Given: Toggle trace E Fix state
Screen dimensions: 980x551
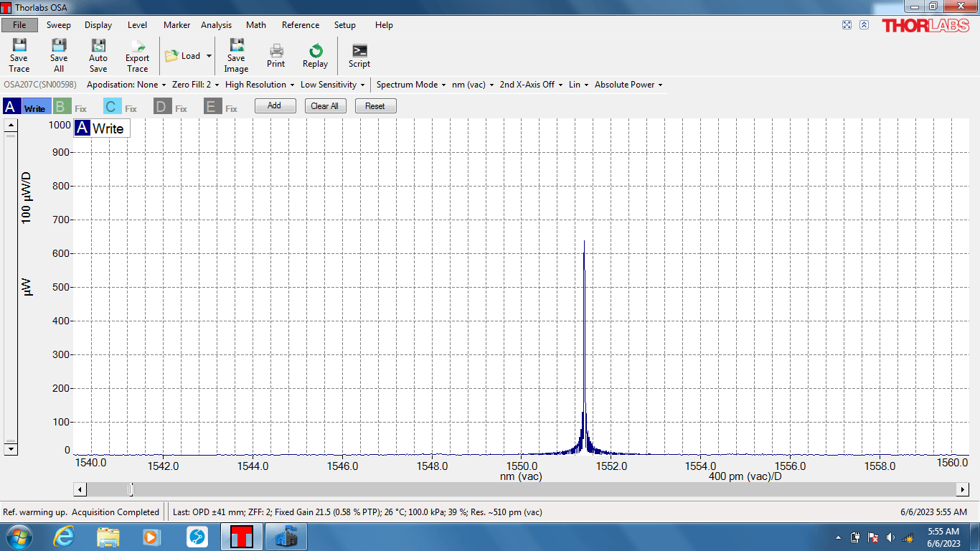Looking at the screenshot, I should point(231,109).
